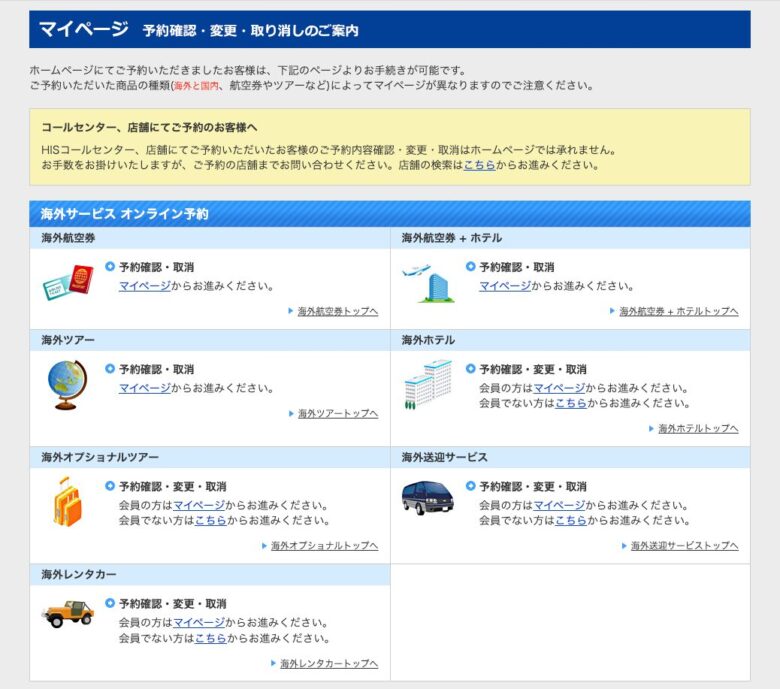Click the airplane and hotel building icon

428,283
